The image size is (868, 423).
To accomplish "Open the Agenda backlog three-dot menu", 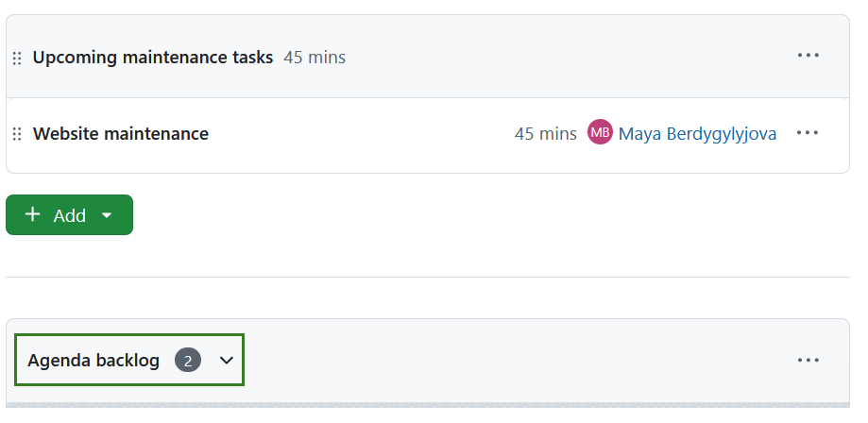I will point(808,360).
